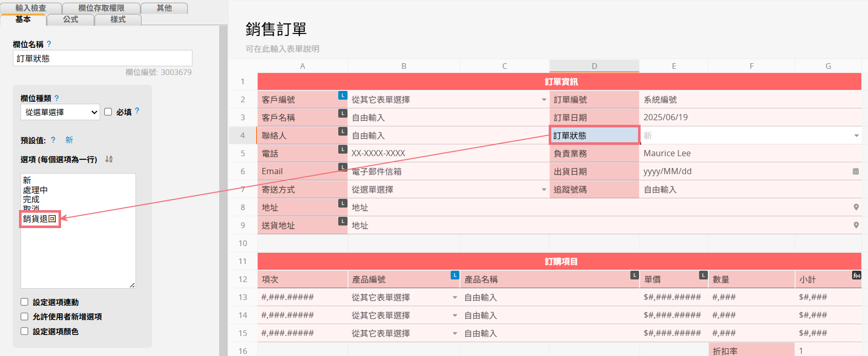The width and height of the screenshot is (868, 356).
Task: Click the calendar icon in 出貨日期 row
Action: (x=856, y=172)
